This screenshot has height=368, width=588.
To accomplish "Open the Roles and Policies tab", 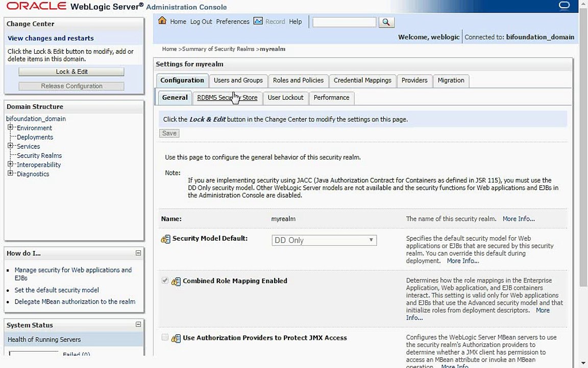I will (x=298, y=80).
